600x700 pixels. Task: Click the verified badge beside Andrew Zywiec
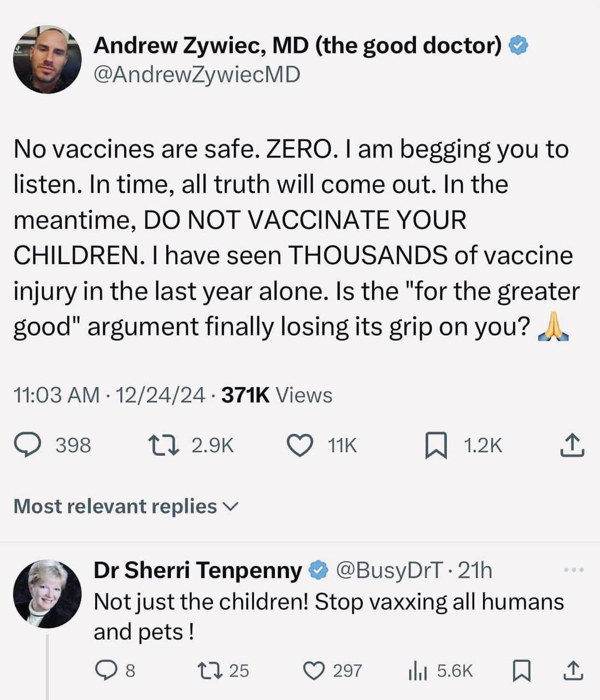(x=519, y=46)
